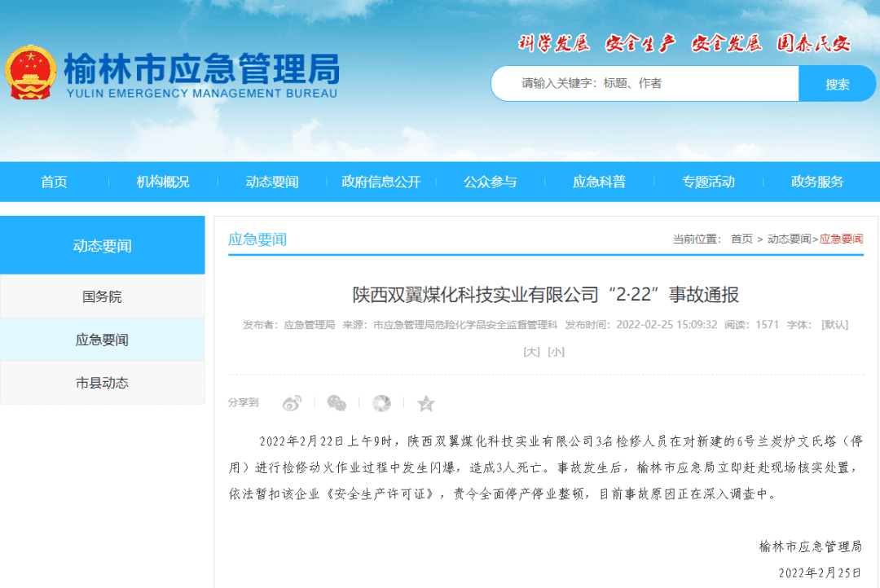Focus the keyword search input field

[645, 84]
